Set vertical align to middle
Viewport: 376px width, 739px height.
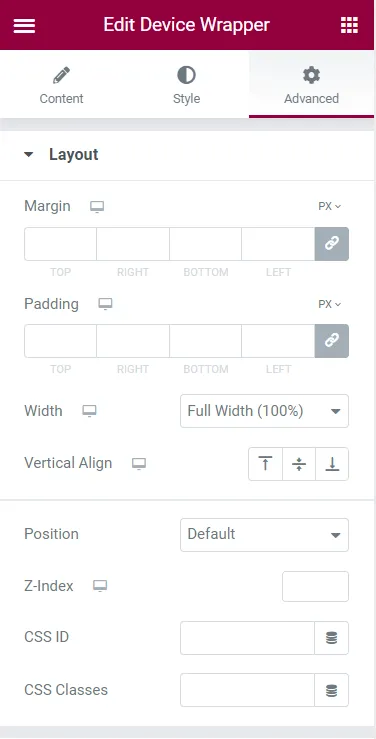coord(299,464)
